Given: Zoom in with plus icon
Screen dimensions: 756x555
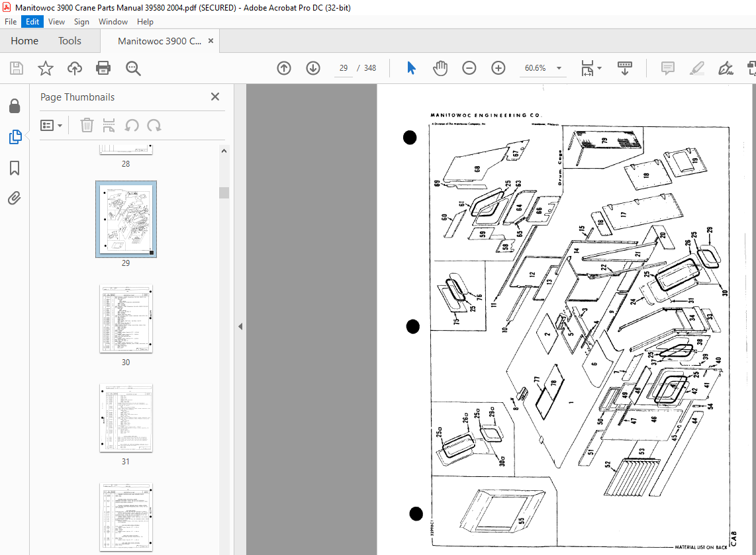Looking at the screenshot, I should pyautogui.click(x=498, y=68).
